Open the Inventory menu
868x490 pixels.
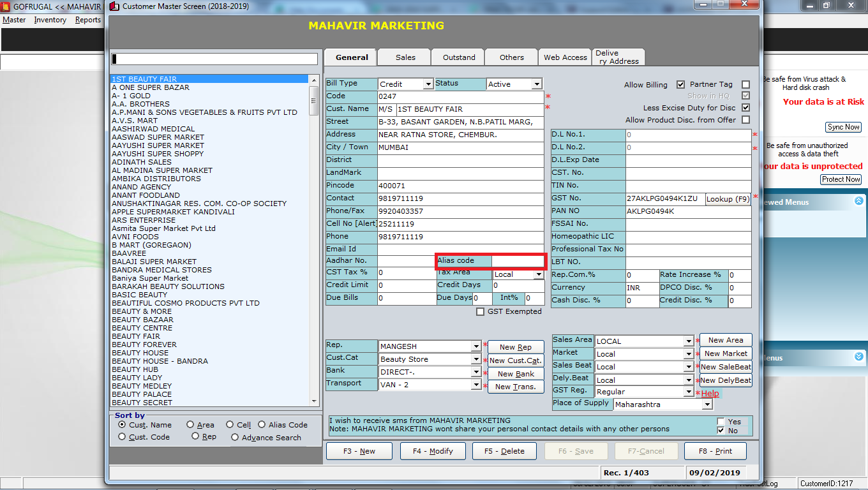50,20
